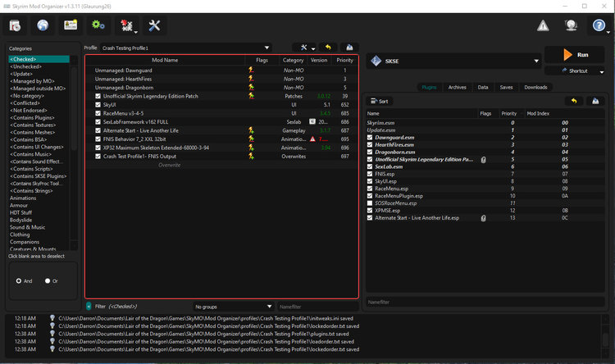
Task: Click the Sort plugins button
Action: click(x=380, y=101)
